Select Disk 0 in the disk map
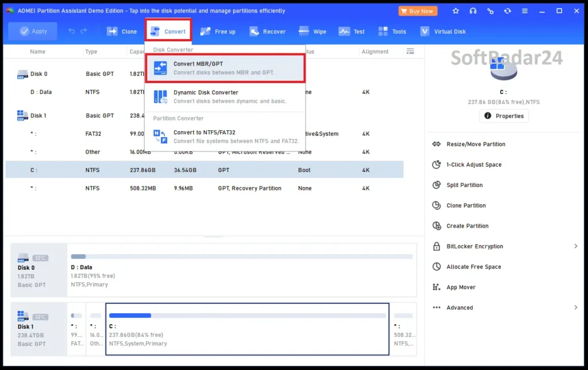The width and height of the screenshot is (588, 370). click(39, 270)
